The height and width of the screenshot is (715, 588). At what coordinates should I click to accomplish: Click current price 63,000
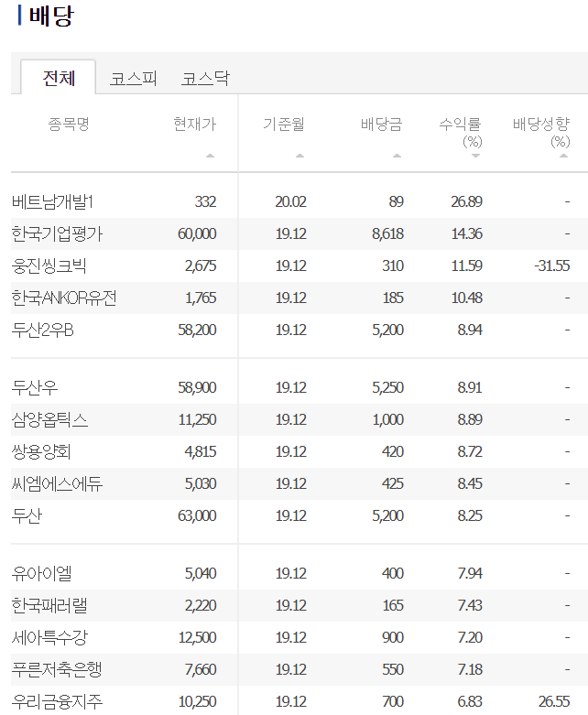197,515
